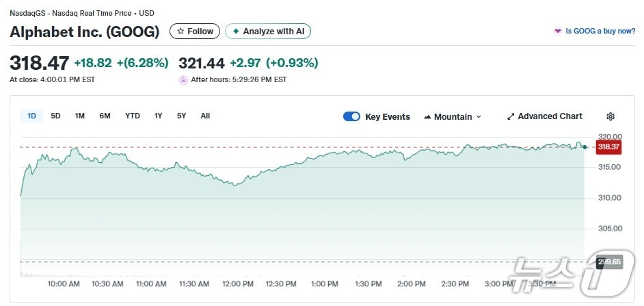644x306 pixels.
Task: Click the chart settings gear icon
Action: [611, 116]
